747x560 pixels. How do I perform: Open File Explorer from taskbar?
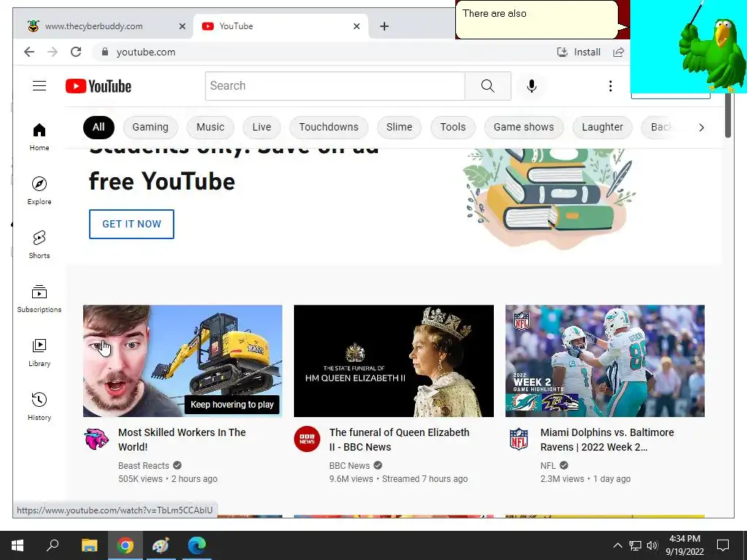coord(89,545)
